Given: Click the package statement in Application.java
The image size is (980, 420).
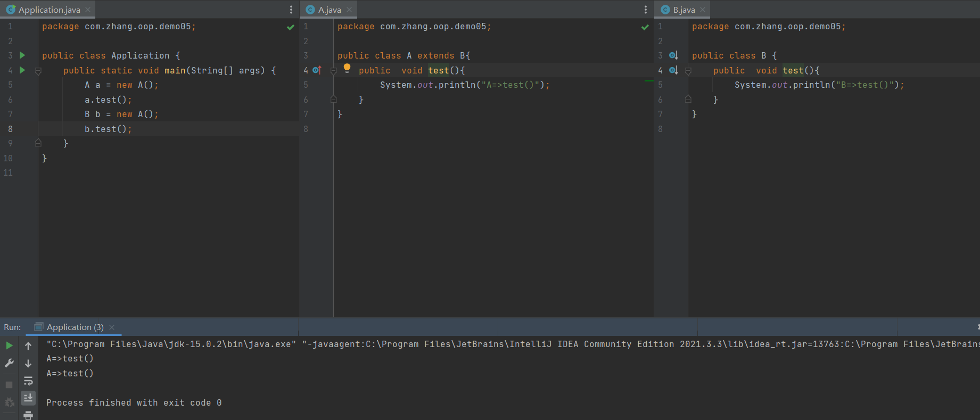Looking at the screenshot, I should tap(119, 27).
